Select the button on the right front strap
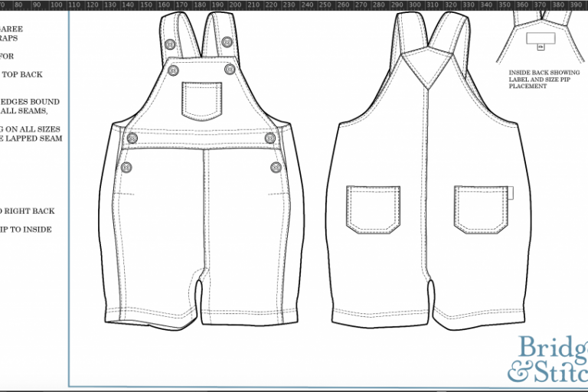Image resolution: width=588 pixels, height=392 pixels. tap(227, 42)
